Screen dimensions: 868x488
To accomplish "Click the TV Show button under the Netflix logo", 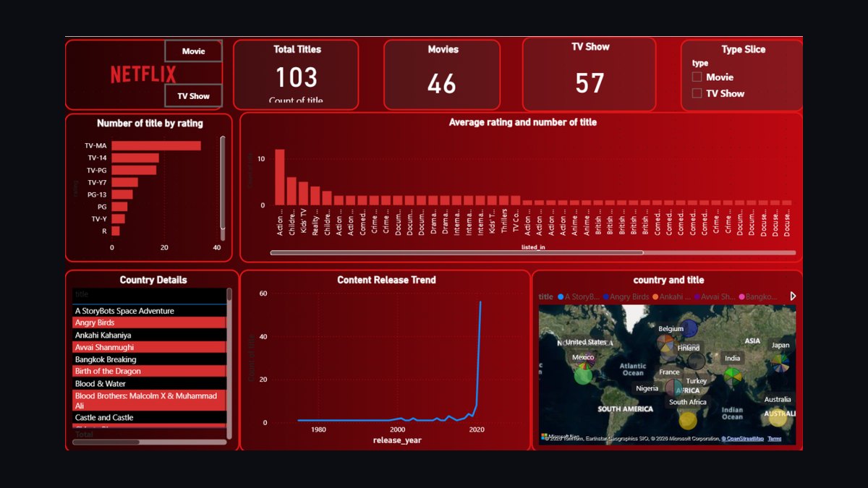I will (x=193, y=96).
